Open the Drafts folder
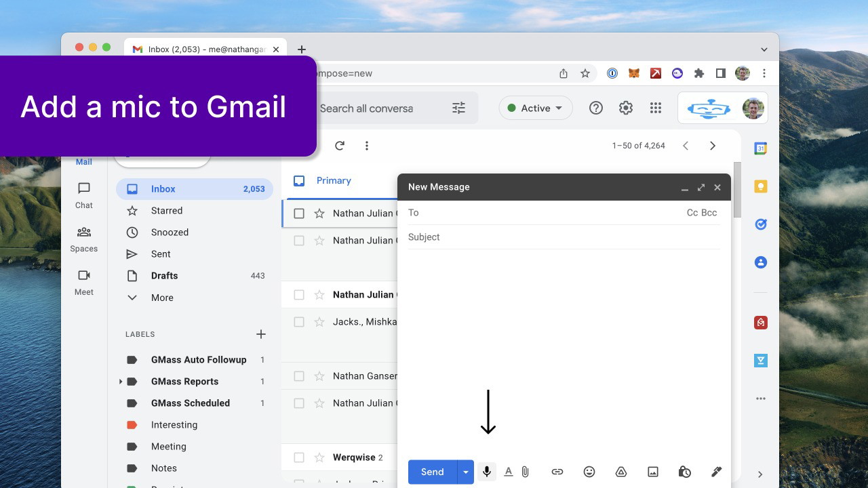The image size is (868, 488). point(164,276)
